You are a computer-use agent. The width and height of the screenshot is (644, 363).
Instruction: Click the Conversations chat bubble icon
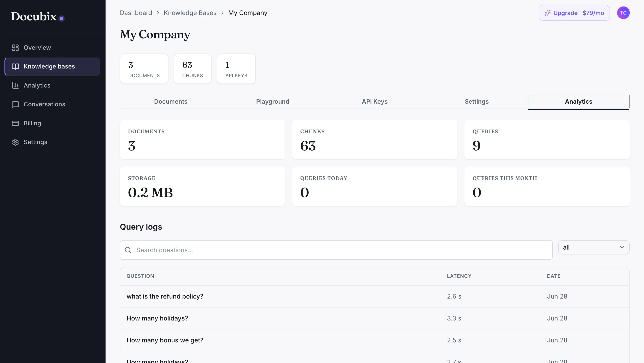pos(15,104)
